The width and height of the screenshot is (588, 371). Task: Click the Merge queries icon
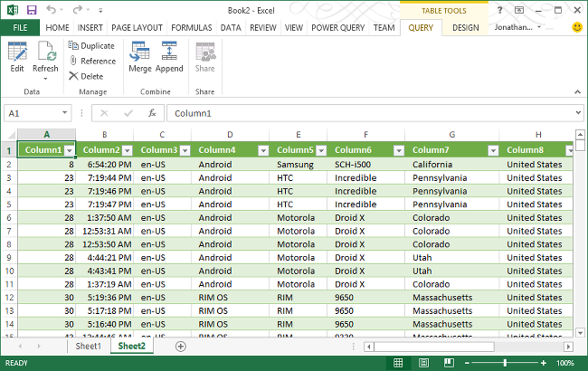pyautogui.click(x=140, y=52)
